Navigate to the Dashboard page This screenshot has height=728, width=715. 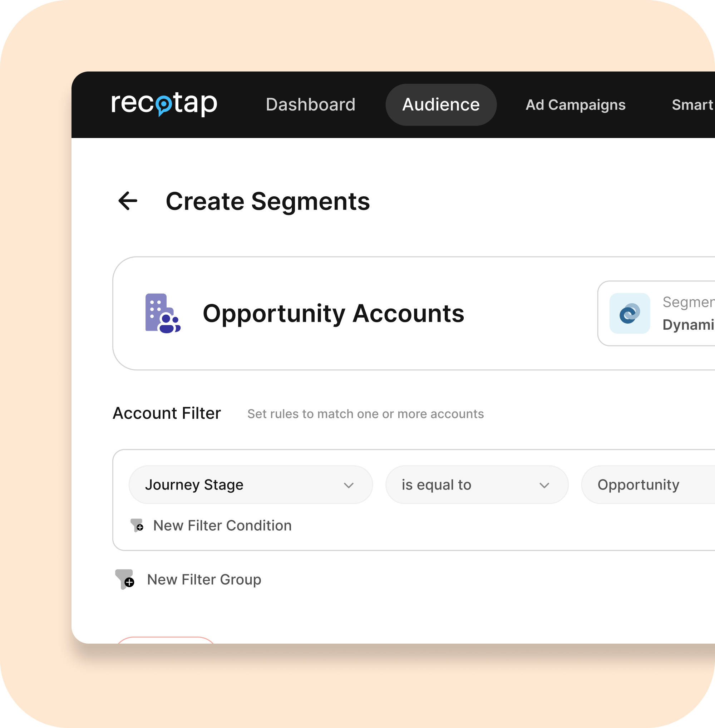311,105
